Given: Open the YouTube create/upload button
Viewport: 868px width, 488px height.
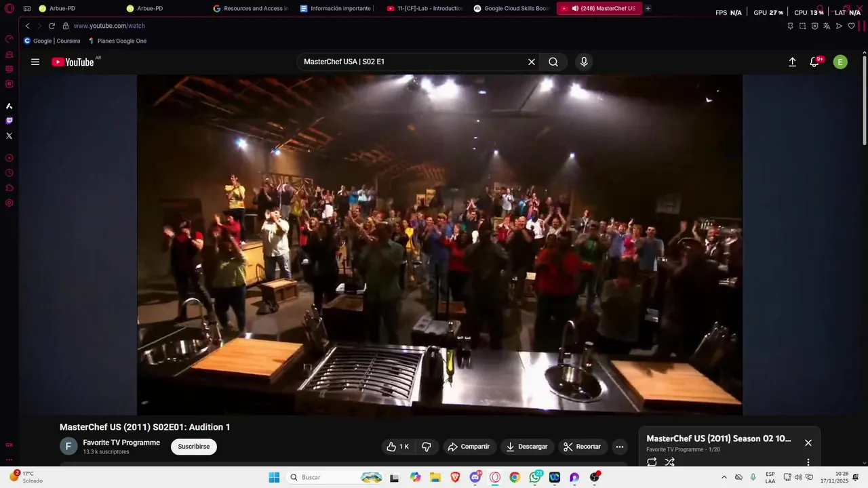Looking at the screenshot, I should point(792,62).
